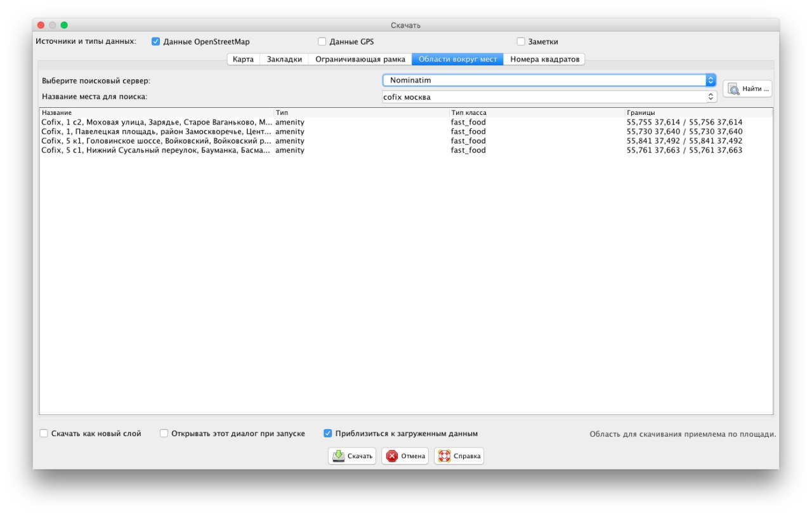The width and height of the screenshot is (812, 516).
Task: Switch to the Карта tab
Action: [244, 59]
